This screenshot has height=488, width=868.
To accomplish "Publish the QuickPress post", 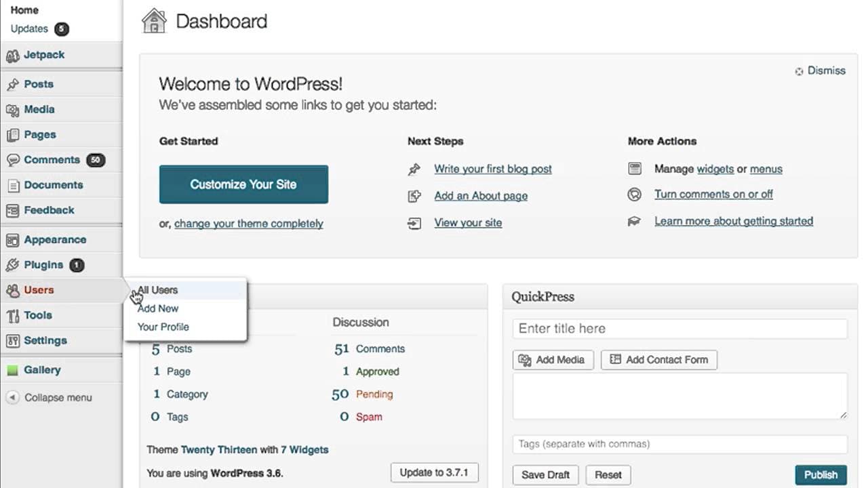I will click(x=821, y=475).
